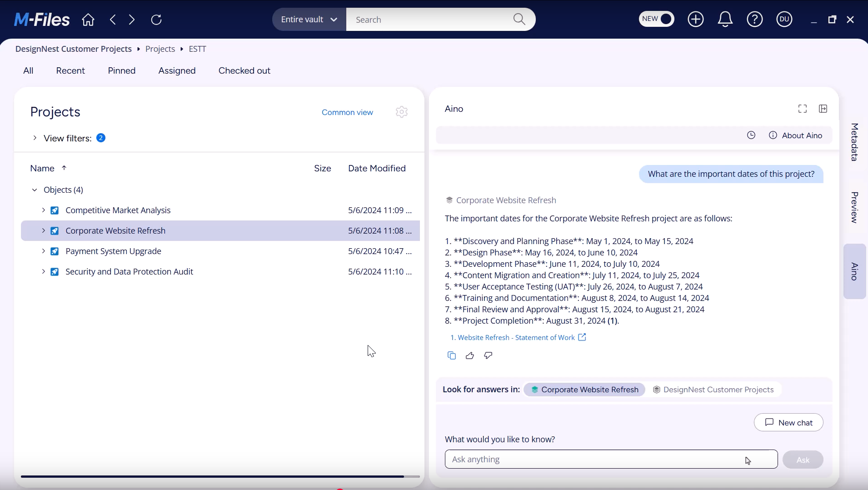Select Corporate Website Refresh answer scope
Screen dimensions: 868x490
pyautogui.click(x=584, y=390)
